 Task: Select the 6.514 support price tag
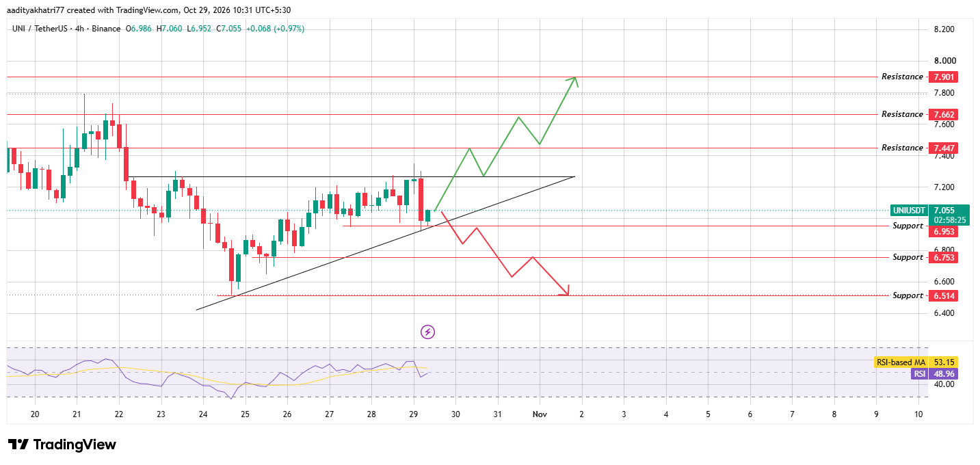(942, 295)
